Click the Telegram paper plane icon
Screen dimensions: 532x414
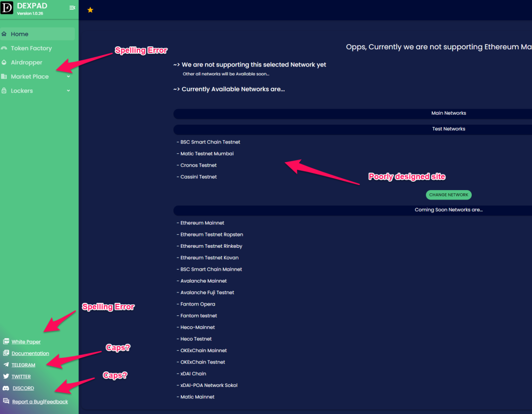(x=6, y=365)
